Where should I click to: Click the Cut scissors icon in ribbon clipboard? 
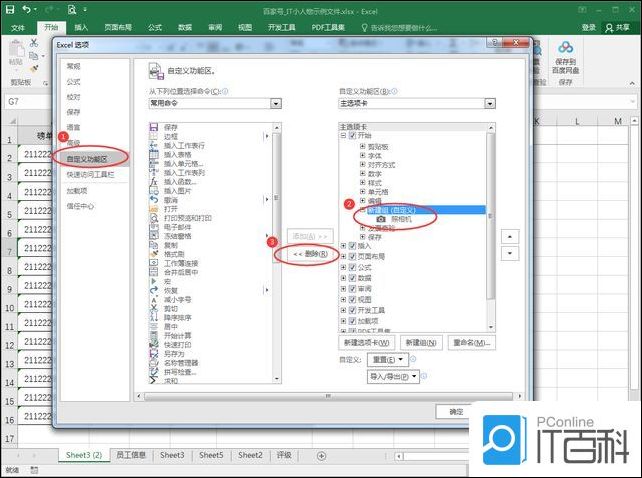coord(34,43)
